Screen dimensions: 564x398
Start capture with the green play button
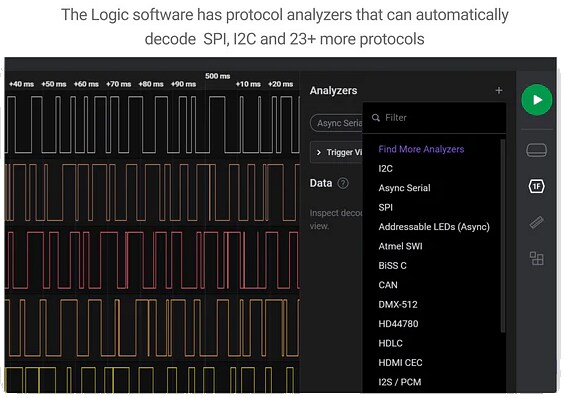point(536,100)
